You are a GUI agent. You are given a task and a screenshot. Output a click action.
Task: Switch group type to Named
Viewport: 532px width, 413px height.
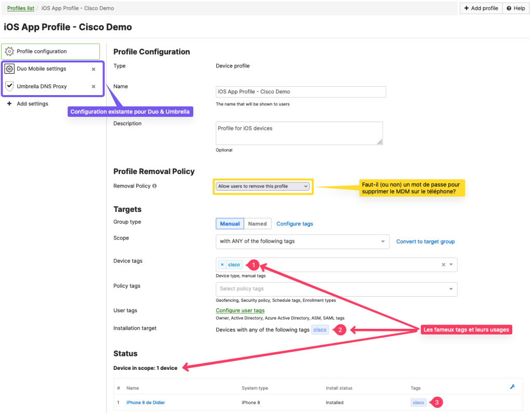(257, 224)
